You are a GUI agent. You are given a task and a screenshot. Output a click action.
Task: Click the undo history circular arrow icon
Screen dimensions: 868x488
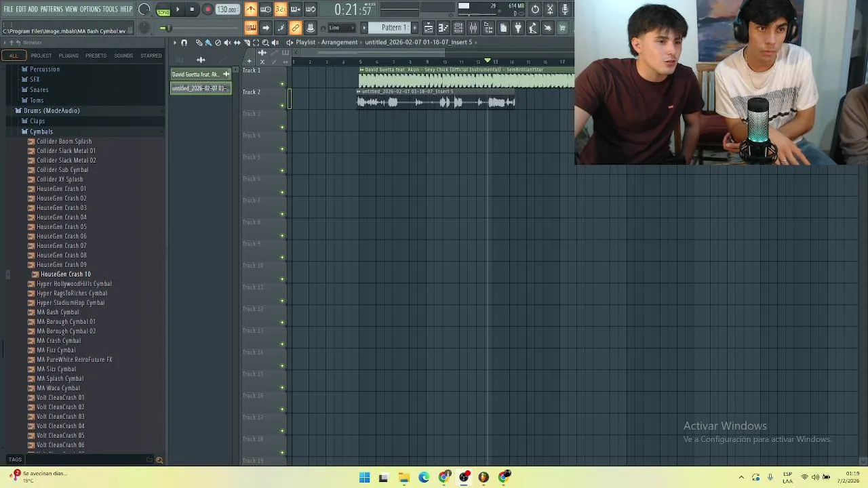click(535, 9)
